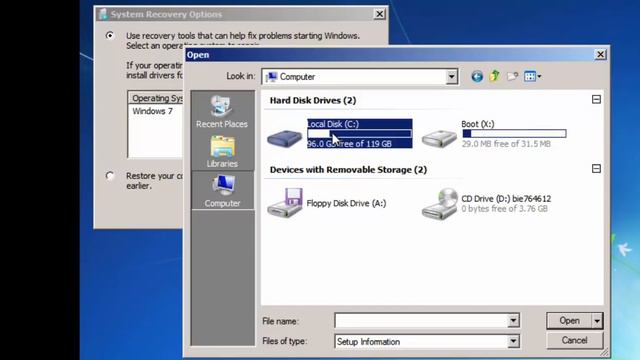The height and width of the screenshot is (360, 640).
Task: Click the Operating System column header
Action: (156, 98)
